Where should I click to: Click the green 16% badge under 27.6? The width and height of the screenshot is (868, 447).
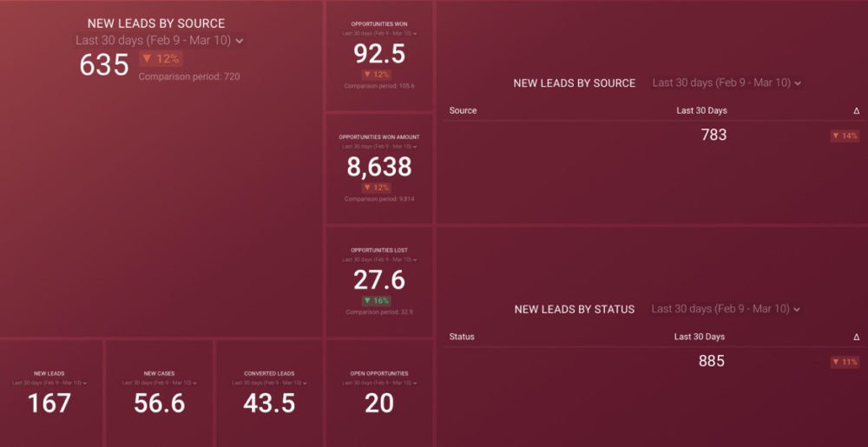(378, 300)
